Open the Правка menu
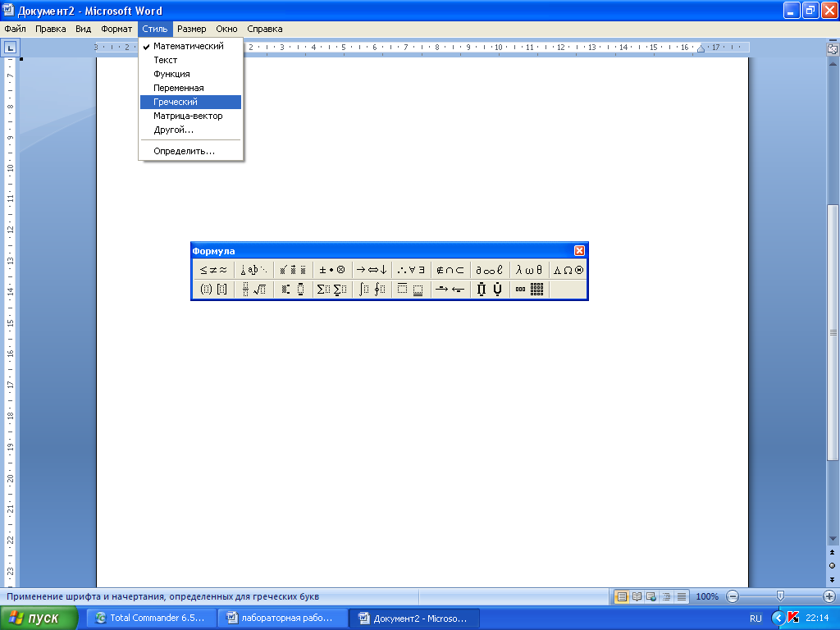Viewport: 840px width, 630px height. (50, 29)
